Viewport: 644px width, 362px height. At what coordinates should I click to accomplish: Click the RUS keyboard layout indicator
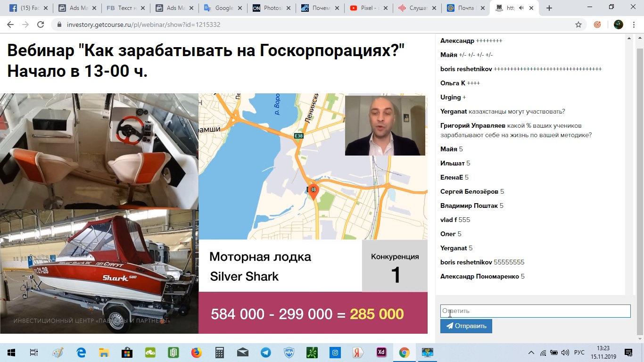(x=579, y=353)
